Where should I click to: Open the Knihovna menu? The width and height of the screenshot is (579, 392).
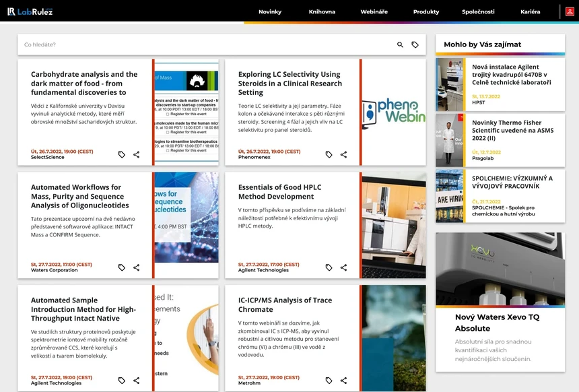(x=322, y=11)
